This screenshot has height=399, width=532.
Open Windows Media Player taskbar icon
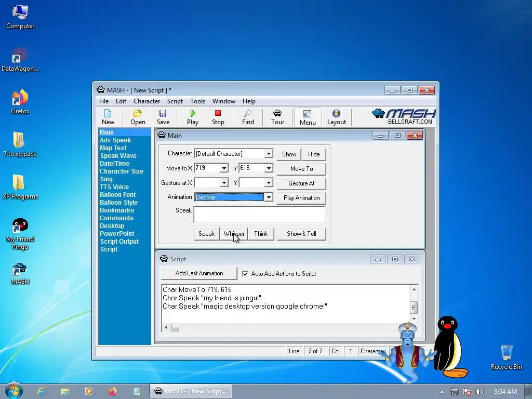[x=88, y=391]
